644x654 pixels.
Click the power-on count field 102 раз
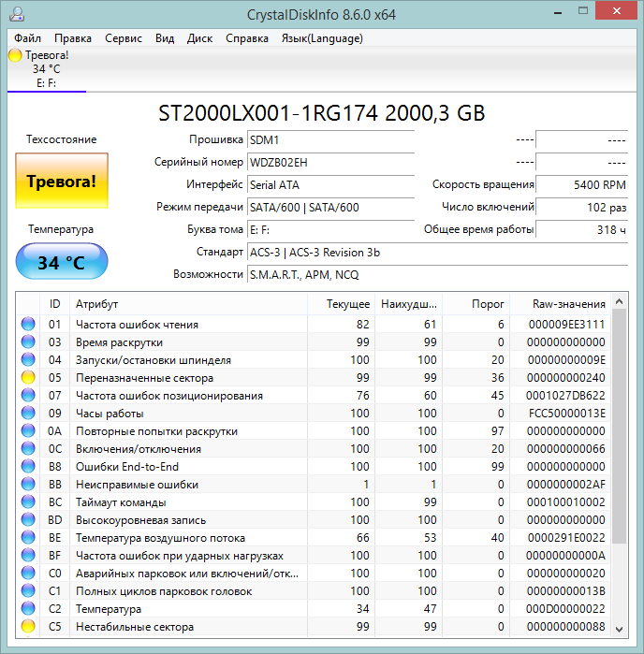pos(582,208)
